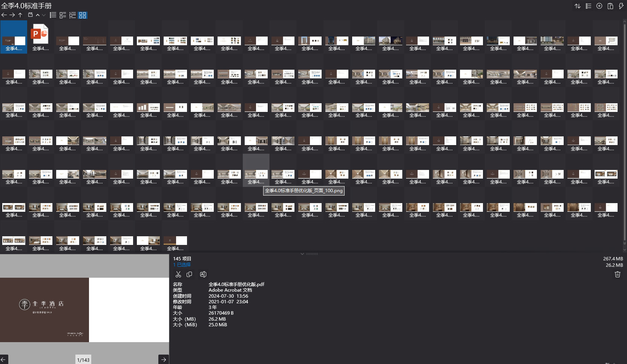Delete selected file with trash icon
The height and width of the screenshot is (364, 627).
click(617, 274)
